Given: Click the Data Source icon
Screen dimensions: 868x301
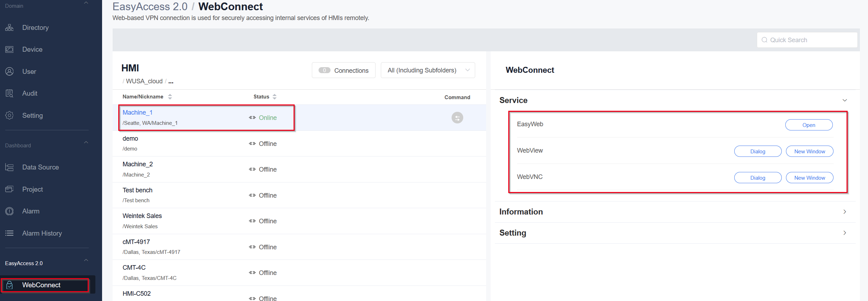Looking at the screenshot, I should [x=10, y=167].
